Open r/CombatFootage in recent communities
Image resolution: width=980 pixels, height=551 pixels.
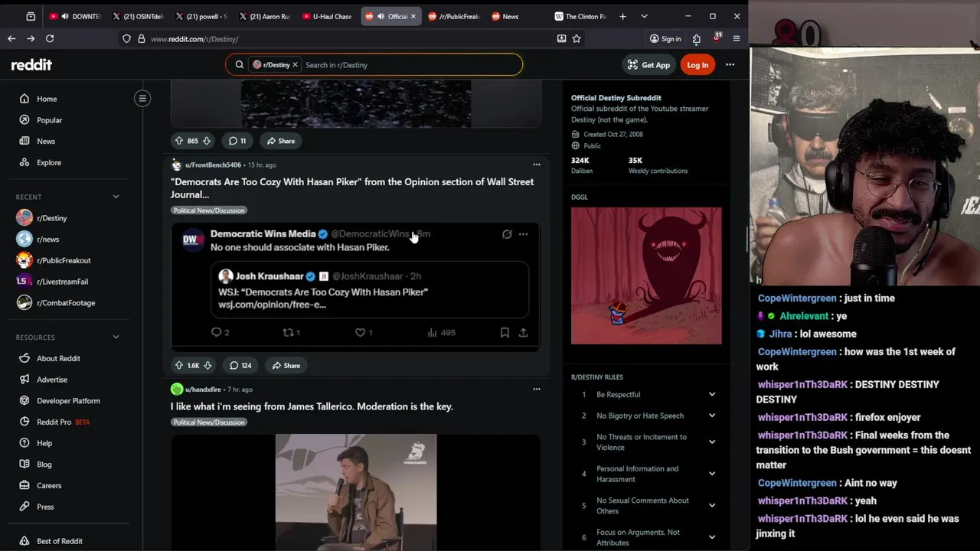(x=66, y=303)
